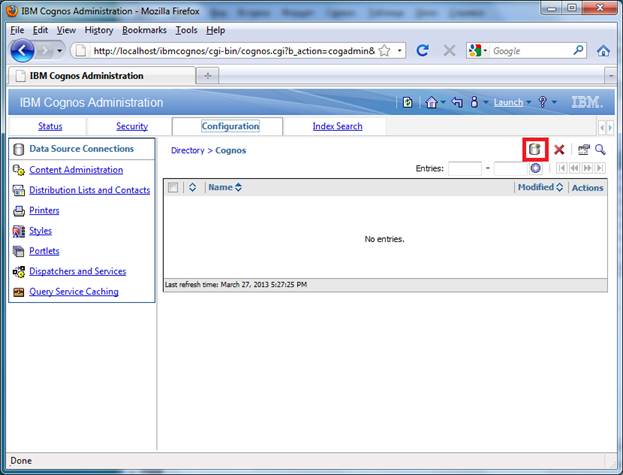Switch to the Security tab
The height and width of the screenshot is (475, 623).
coord(132,126)
